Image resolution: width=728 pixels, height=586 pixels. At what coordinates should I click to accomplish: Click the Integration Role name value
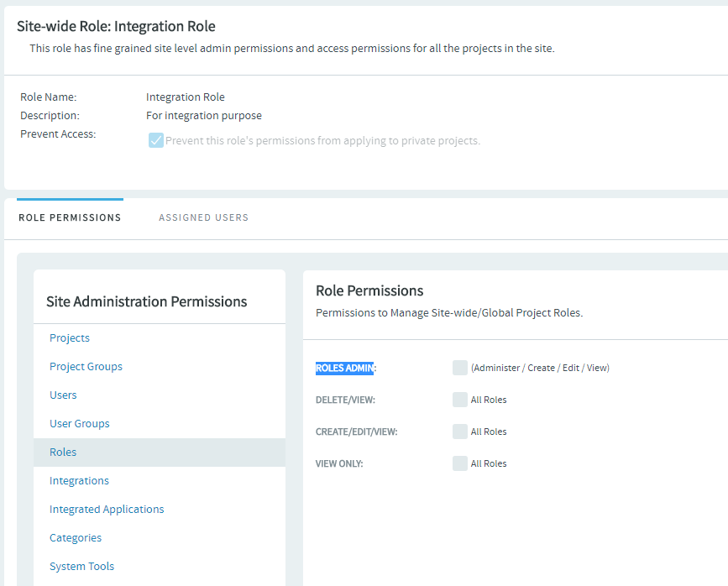[x=186, y=97]
